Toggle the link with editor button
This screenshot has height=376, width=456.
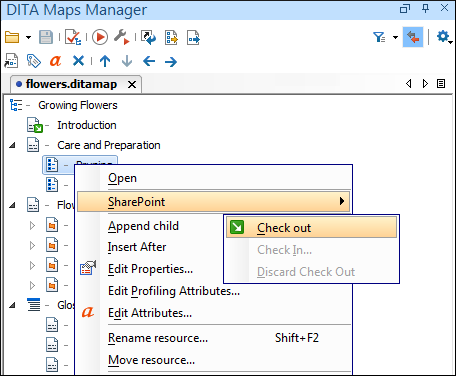(413, 37)
